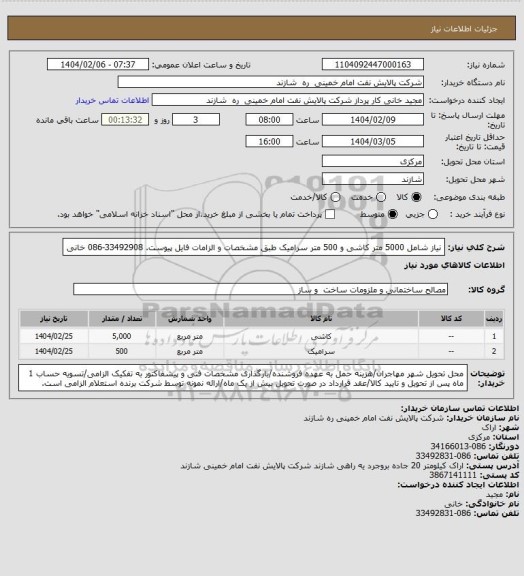Click the need date in the سرامیک row
The width and height of the screenshot is (524, 576).
tap(54, 351)
